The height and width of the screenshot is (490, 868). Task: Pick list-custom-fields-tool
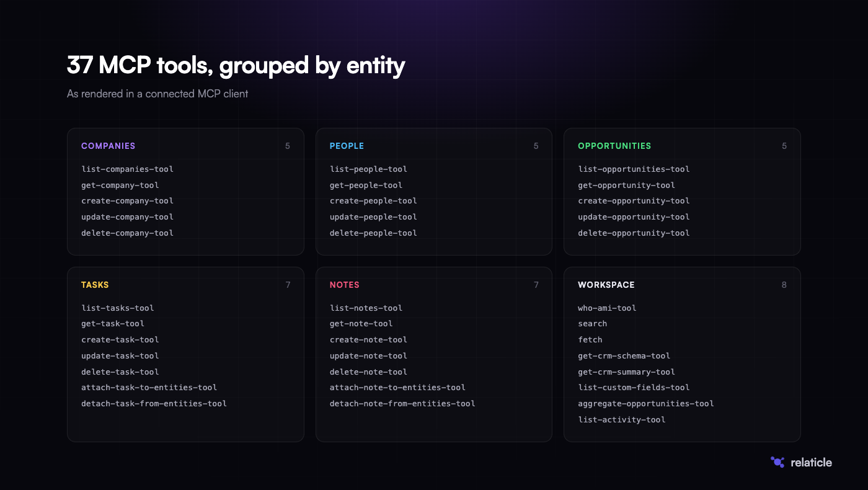(634, 388)
